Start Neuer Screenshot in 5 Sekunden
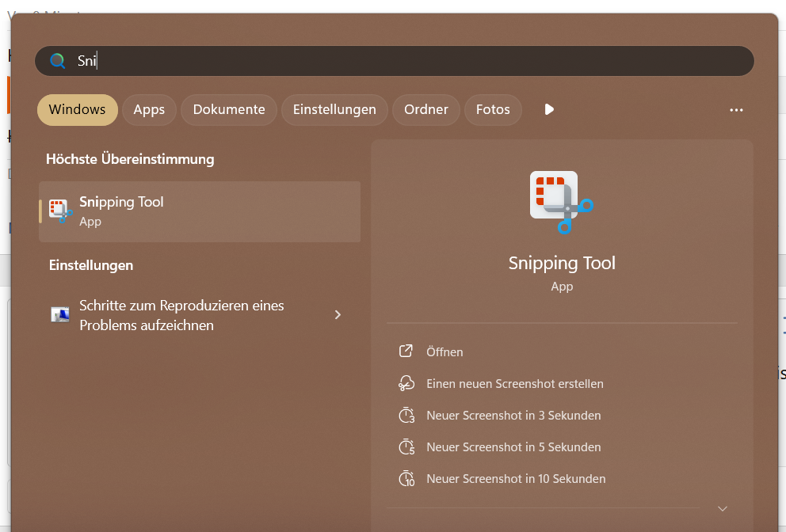 click(513, 447)
